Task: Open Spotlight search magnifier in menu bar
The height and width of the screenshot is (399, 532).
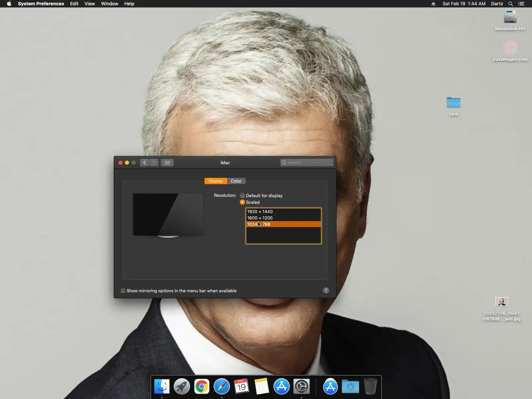Action: pos(511,4)
